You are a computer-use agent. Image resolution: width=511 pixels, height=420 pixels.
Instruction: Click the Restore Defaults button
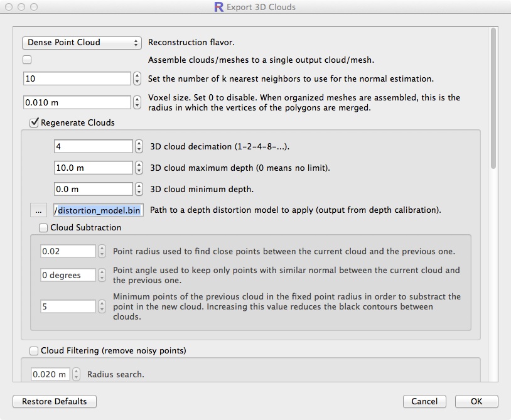(x=55, y=402)
